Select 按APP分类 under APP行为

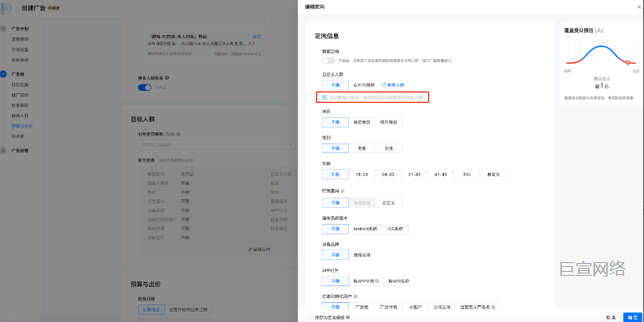(367, 281)
